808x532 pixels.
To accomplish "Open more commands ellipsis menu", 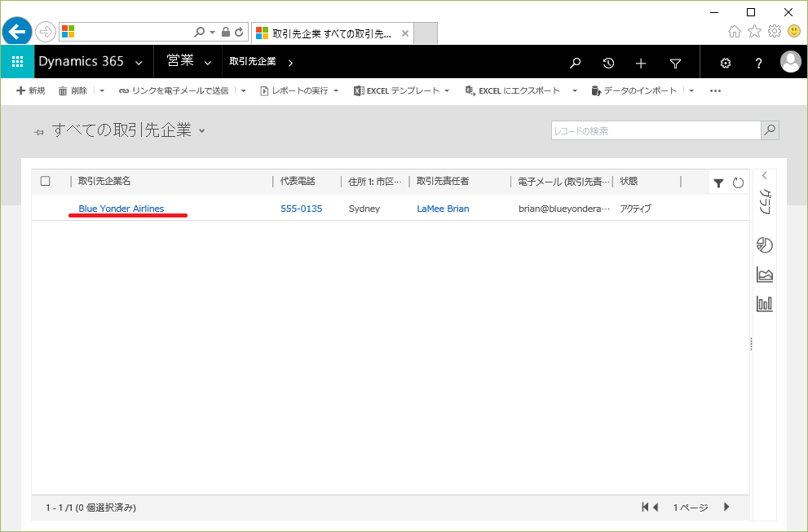I will coord(715,90).
